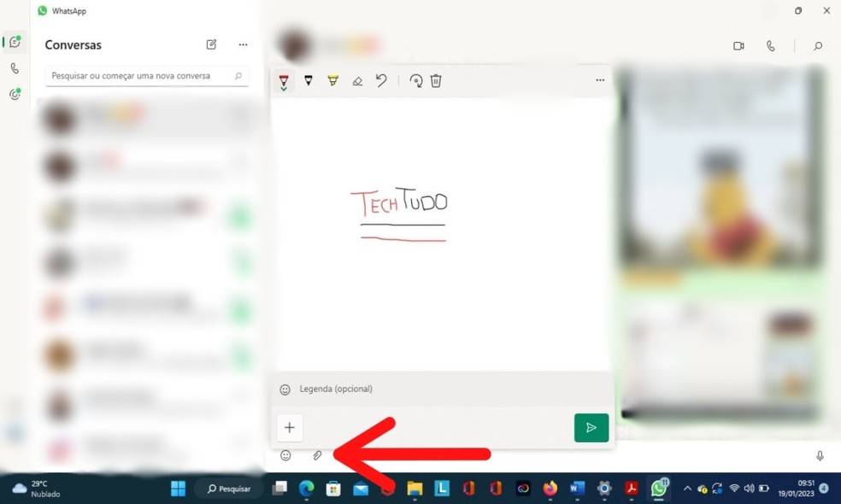This screenshot has height=504, width=841.
Task: Select the red marker color swatch
Action: coord(283,78)
